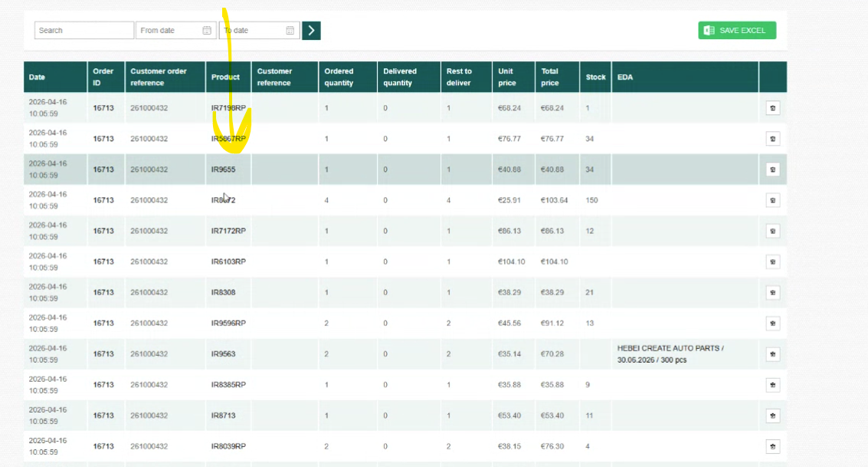Click the Ordered quantity column header
Image resolution: width=868 pixels, height=467 pixels.
coord(339,77)
